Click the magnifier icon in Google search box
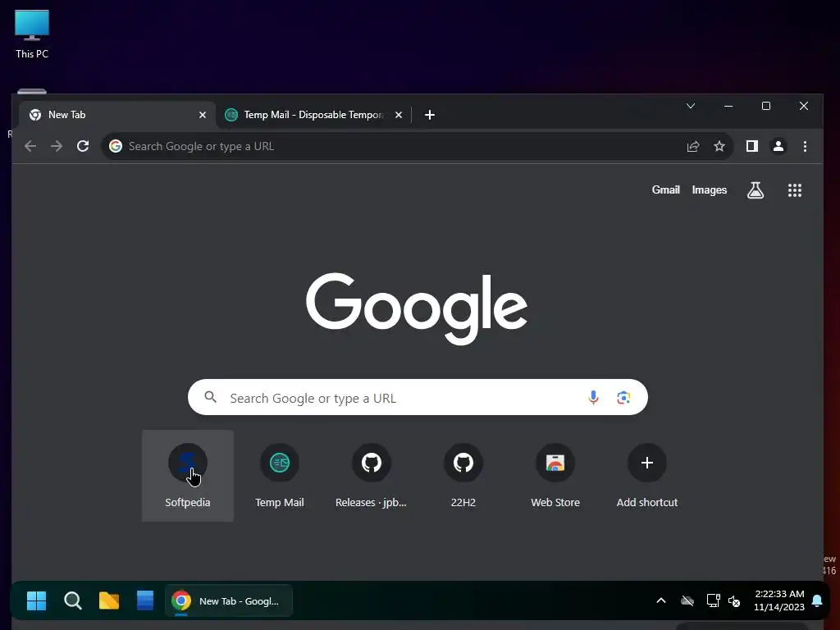Image resolution: width=840 pixels, height=630 pixels. point(211,397)
